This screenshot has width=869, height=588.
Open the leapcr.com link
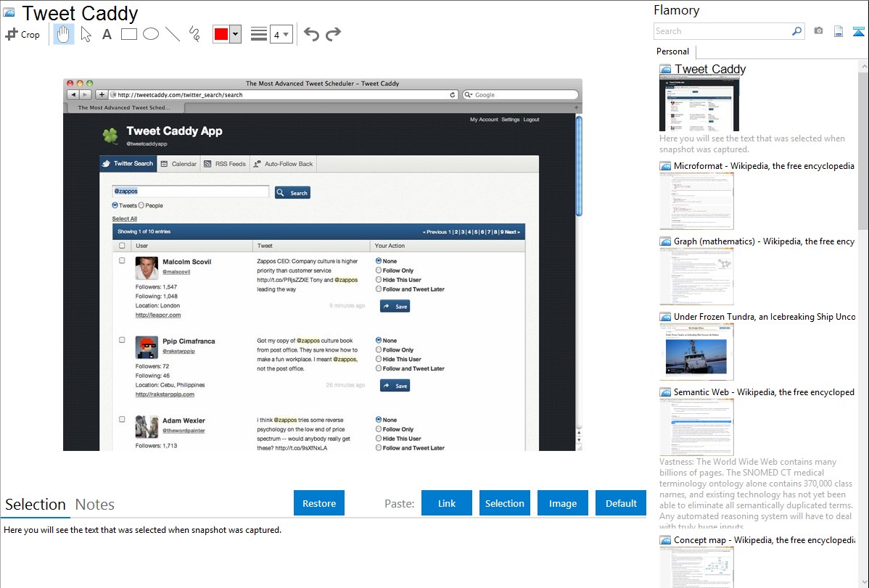click(x=158, y=315)
